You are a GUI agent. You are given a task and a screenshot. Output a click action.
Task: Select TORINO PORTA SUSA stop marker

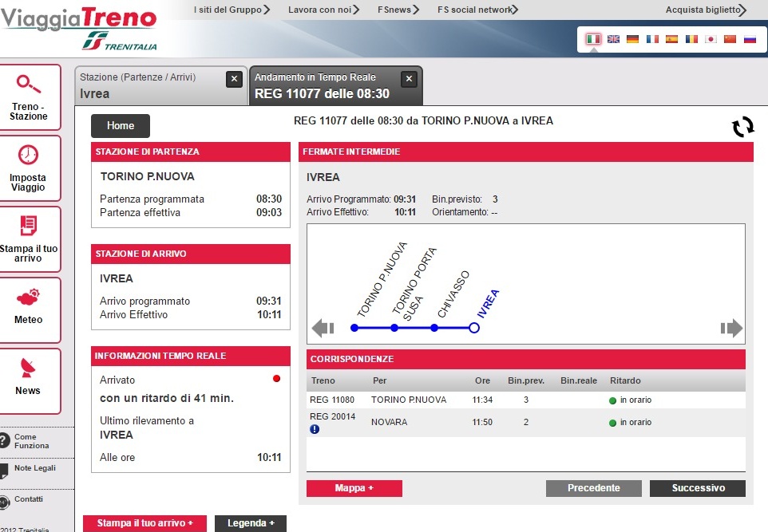tap(394, 328)
